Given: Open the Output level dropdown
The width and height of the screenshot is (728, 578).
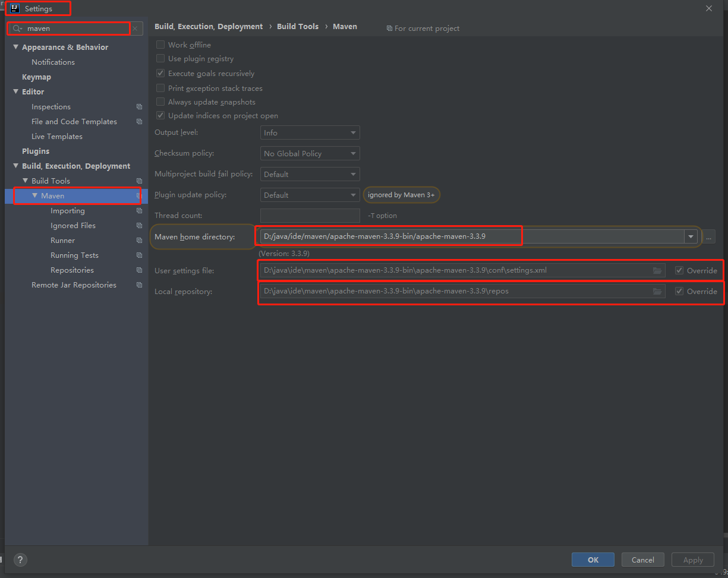Looking at the screenshot, I should (310, 133).
